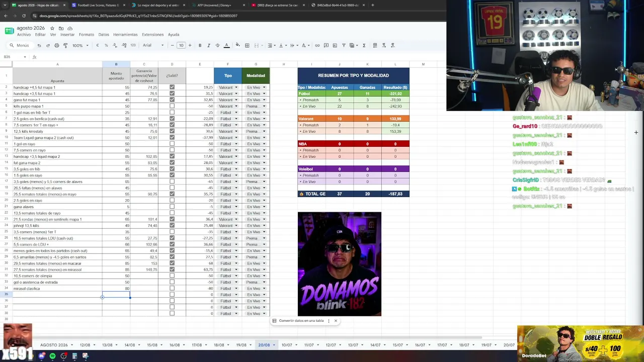Click the move to folder icon
This screenshot has width=644, height=362.
(61, 28)
